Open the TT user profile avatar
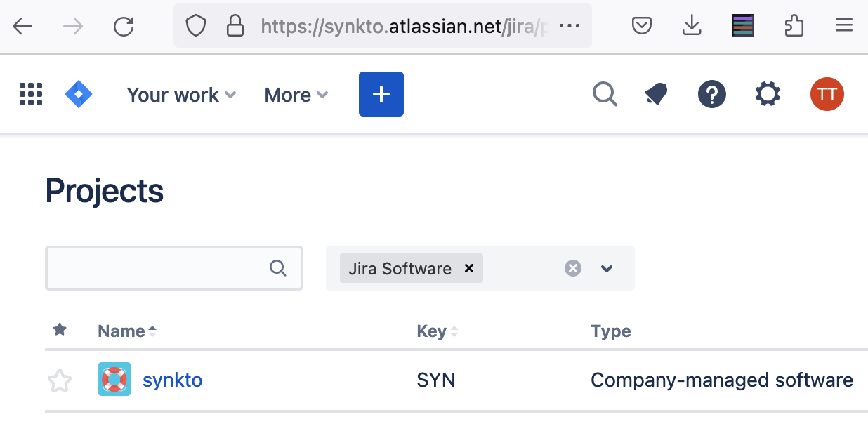This screenshot has width=868, height=431. (827, 94)
